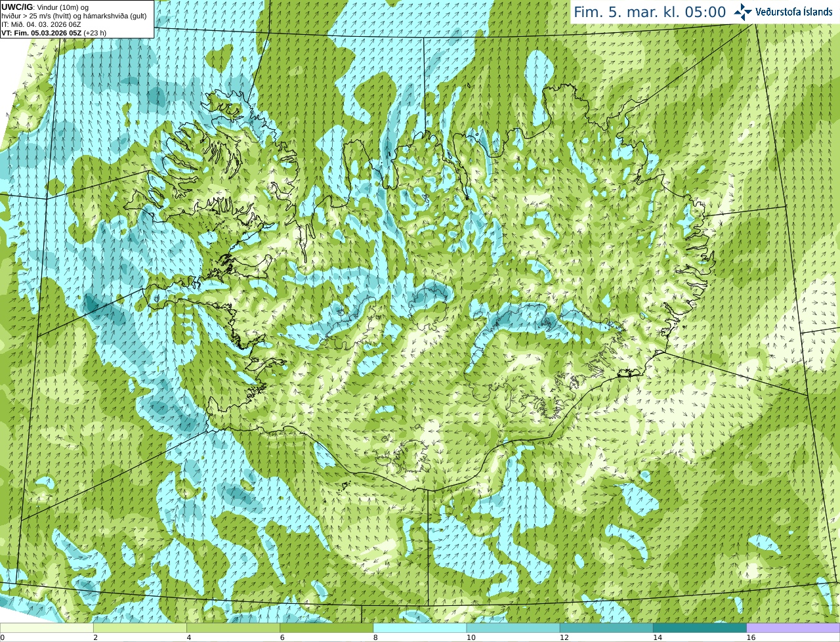Click the legend tick label '10'

click(x=471, y=637)
